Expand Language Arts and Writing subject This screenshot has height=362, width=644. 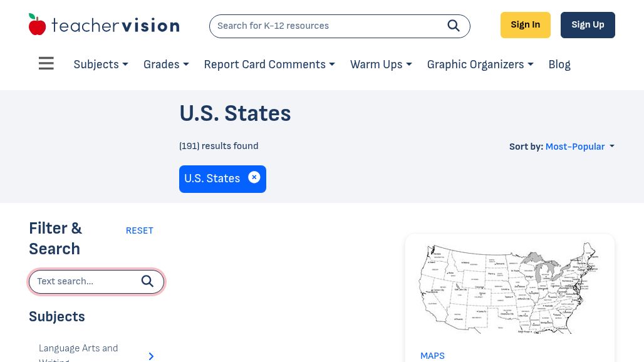(x=151, y=356)
